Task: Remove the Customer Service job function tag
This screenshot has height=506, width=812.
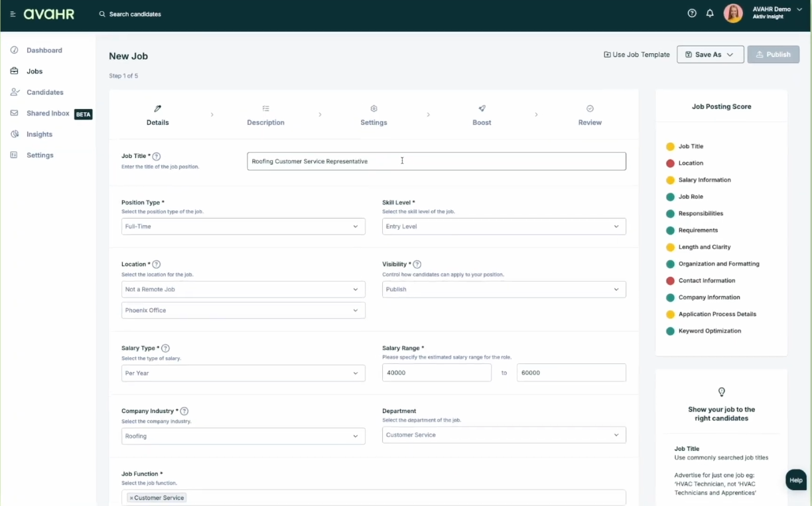Action: (131, 498)
